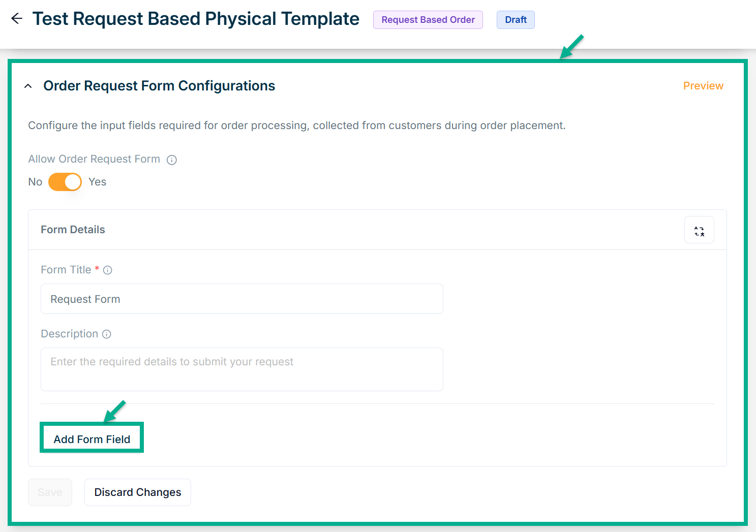Image resolution: width=756 pixels, height=532 pixels.
Task: Click the Form Details translate icon button
Action: 699,230
